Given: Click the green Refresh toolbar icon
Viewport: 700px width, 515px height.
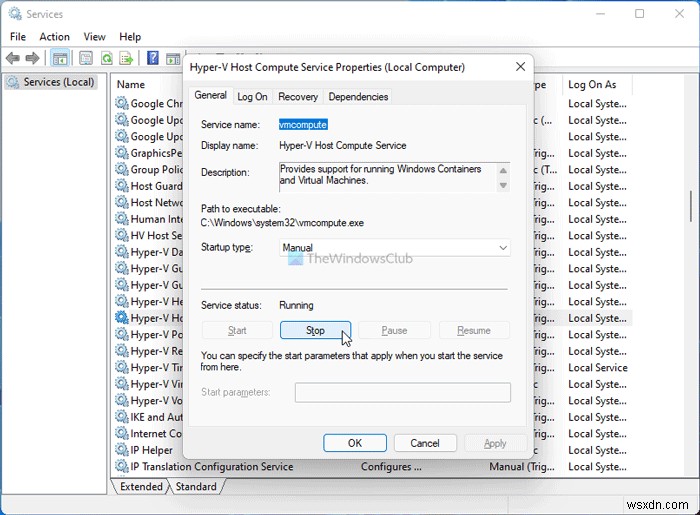Looking at the screenshot, I should (x=107, y=58).
